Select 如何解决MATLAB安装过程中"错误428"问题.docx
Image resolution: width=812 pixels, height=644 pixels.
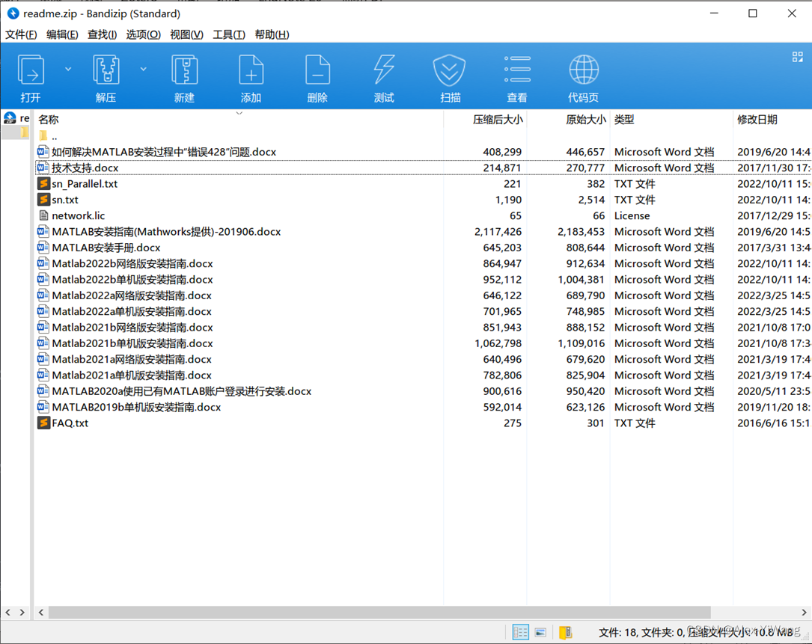[x=164, y=152]
